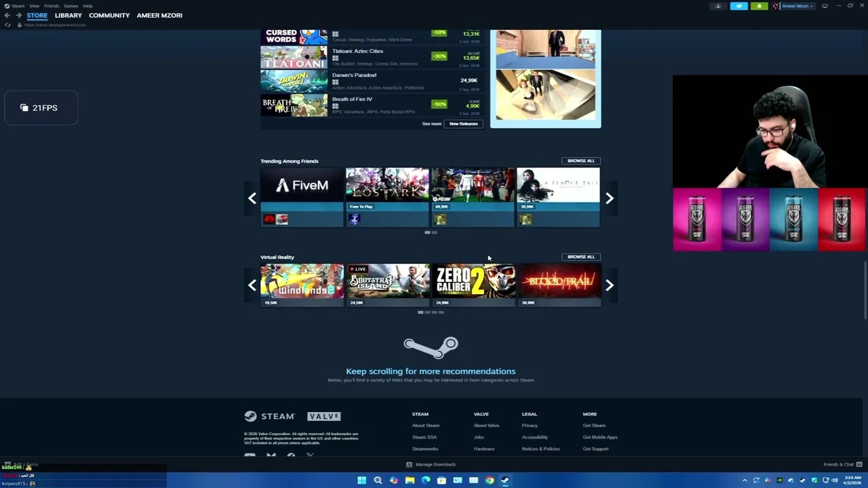This screenshot has height=488, width=868.
Task: Open the taskbar clock and date
Action: point(852,481)
